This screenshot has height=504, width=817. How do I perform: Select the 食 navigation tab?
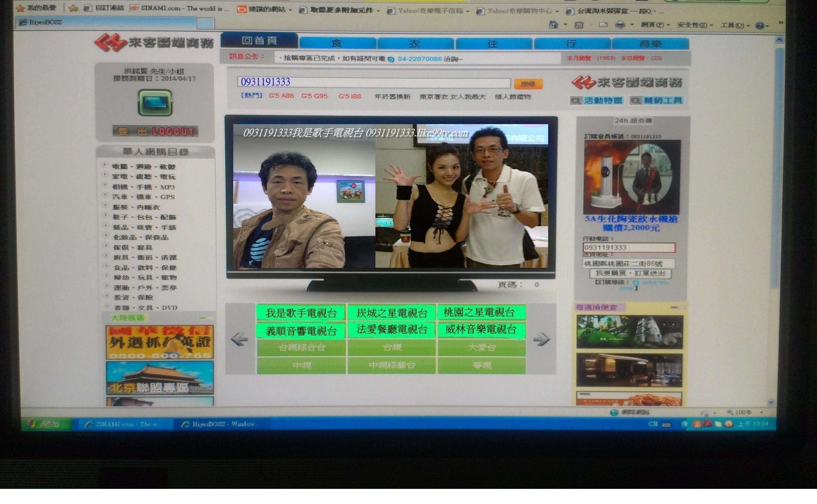click(x=337, y=44)
